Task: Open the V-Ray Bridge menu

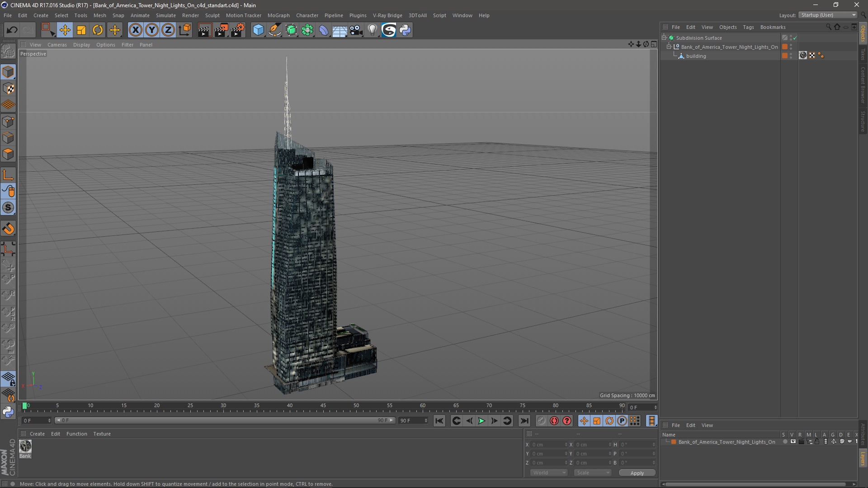Action: click(x=387, y=15)
